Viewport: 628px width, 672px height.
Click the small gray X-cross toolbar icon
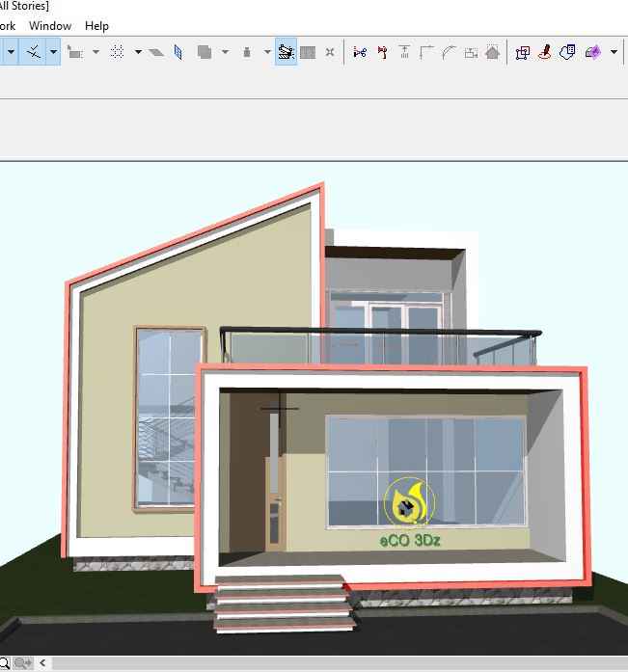(x=330, y=52)
